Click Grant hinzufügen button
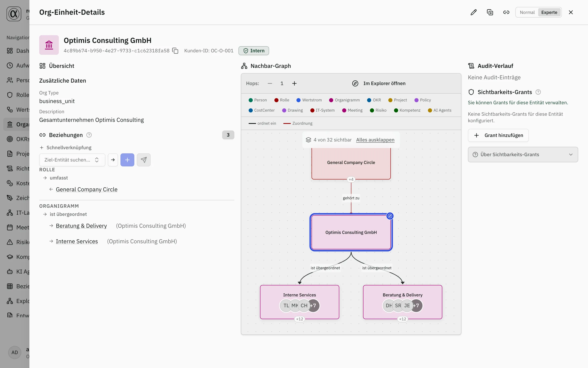Screen dimensions: 588x368 pos(498,135)
